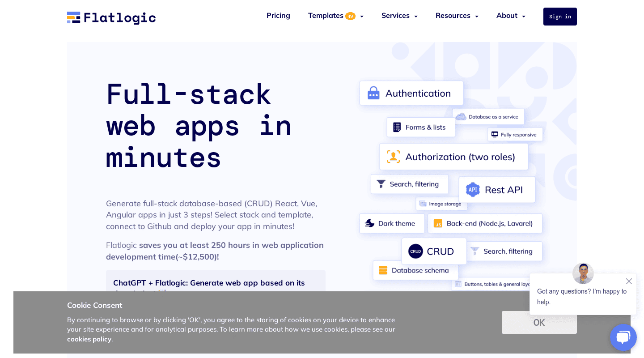Expand the Templates dropdown arrow
Image resolution: width=644 pixels, height=358 pixels.
point(361,17)
